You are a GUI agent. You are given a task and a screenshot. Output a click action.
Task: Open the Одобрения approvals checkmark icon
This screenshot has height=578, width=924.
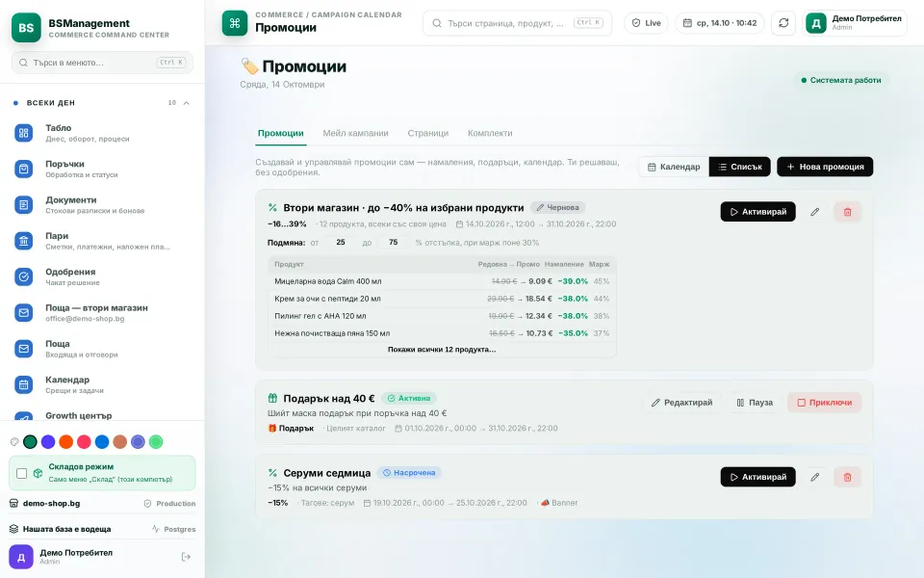tap(23, 276)
